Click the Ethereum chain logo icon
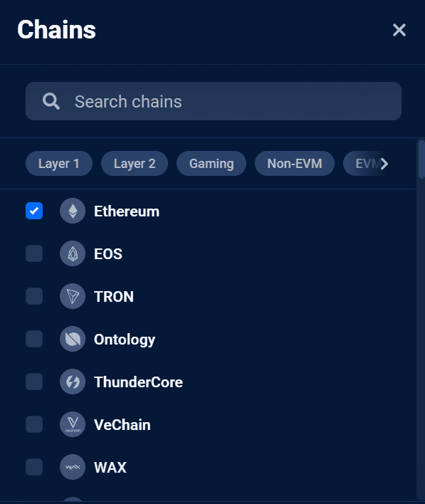The width and height of the screenshot is (425, 504). pyautogui.click(x=73, y=211)
